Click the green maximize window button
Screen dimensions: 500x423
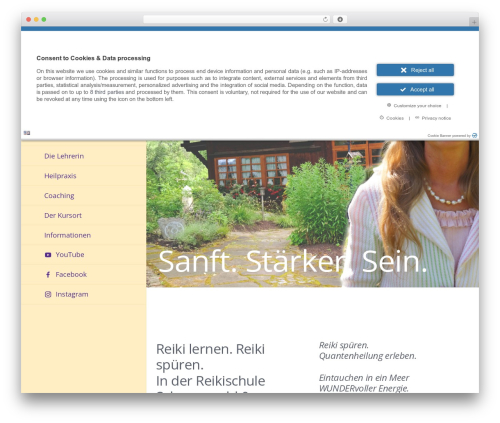coord(44,19)
